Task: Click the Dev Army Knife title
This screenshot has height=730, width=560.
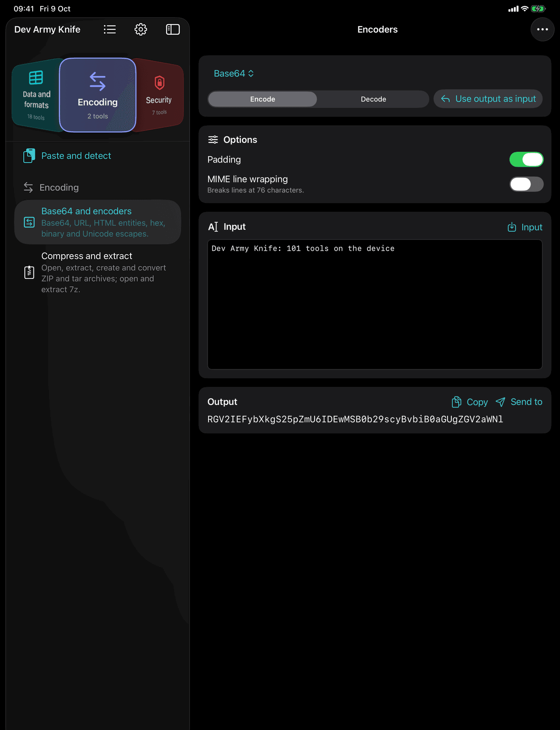Action: coord(47,29)
